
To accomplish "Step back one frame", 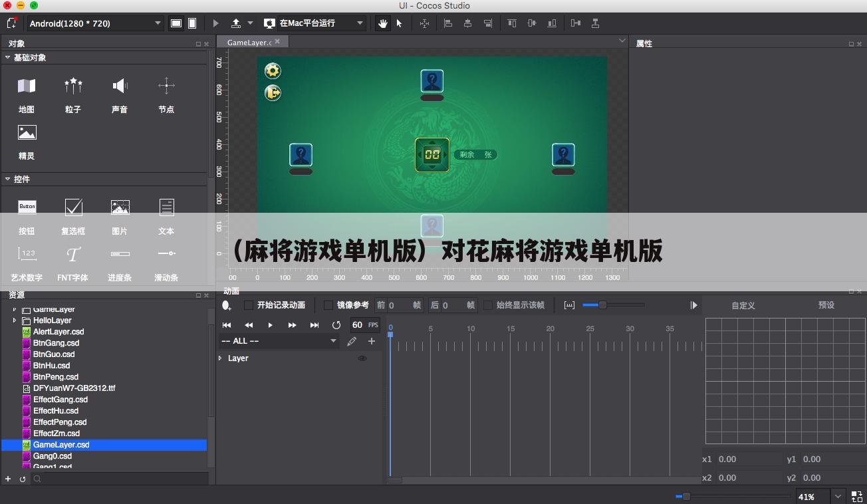I will point(249,325).
